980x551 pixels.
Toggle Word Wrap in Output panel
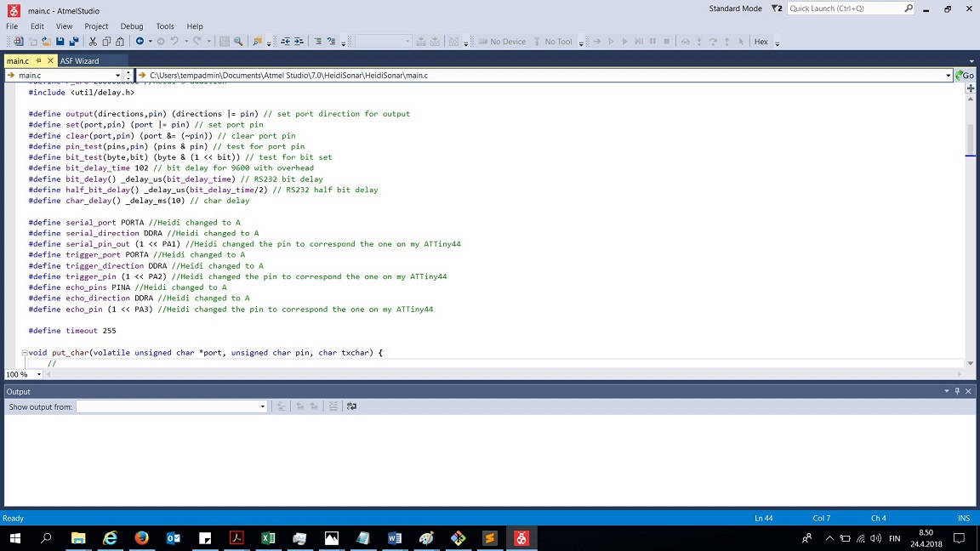pos(351,406)
